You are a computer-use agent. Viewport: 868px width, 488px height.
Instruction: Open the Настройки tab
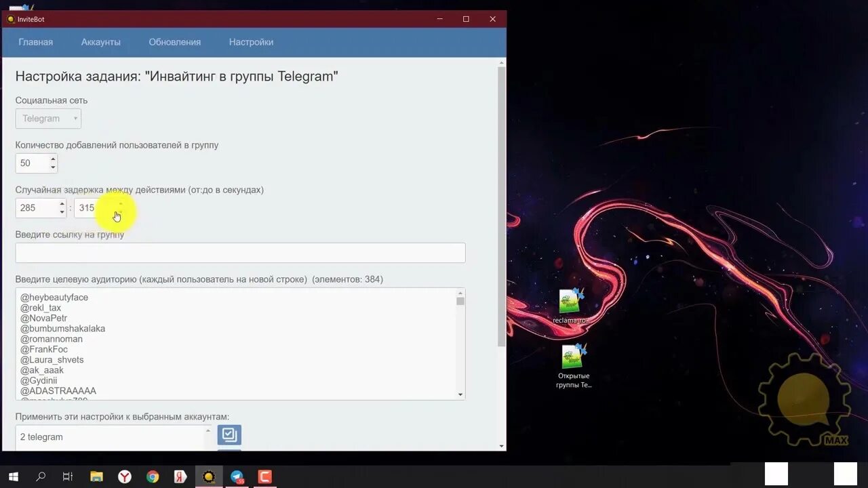tap(251, 42)
